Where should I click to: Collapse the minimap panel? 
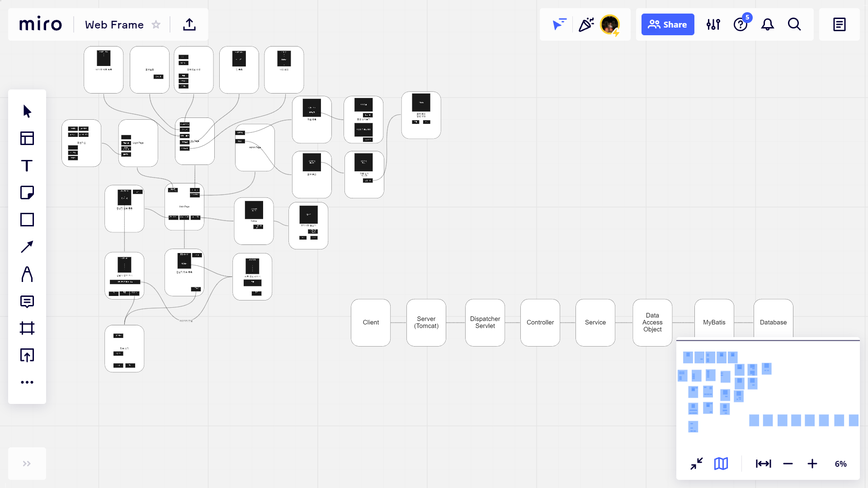(697, 464)
